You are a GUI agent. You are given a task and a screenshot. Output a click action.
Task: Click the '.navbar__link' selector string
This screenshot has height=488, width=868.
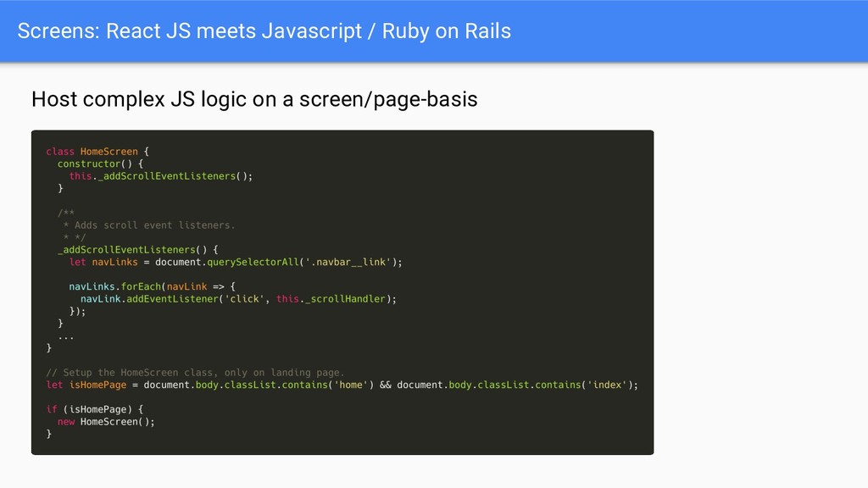click(348, 262)
